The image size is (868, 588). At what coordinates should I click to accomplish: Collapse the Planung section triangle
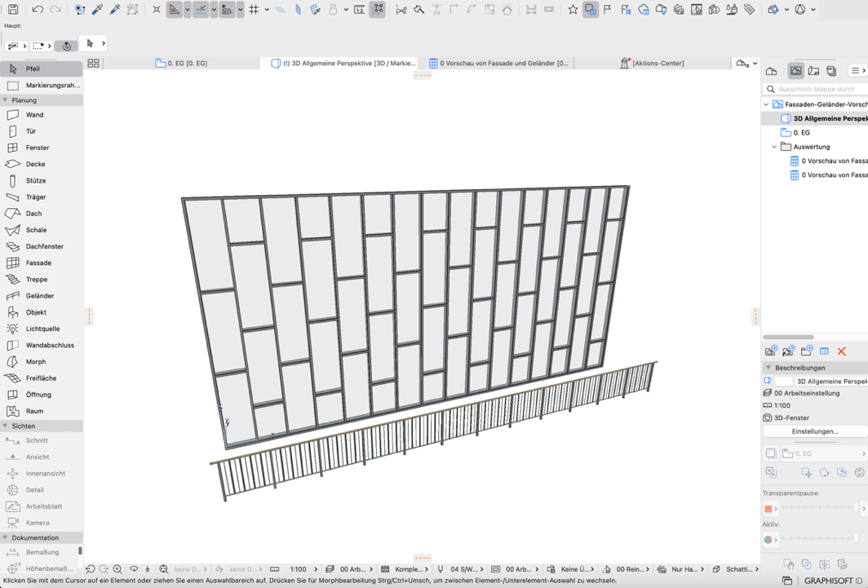pyautogui.click(x=6, y=100)
